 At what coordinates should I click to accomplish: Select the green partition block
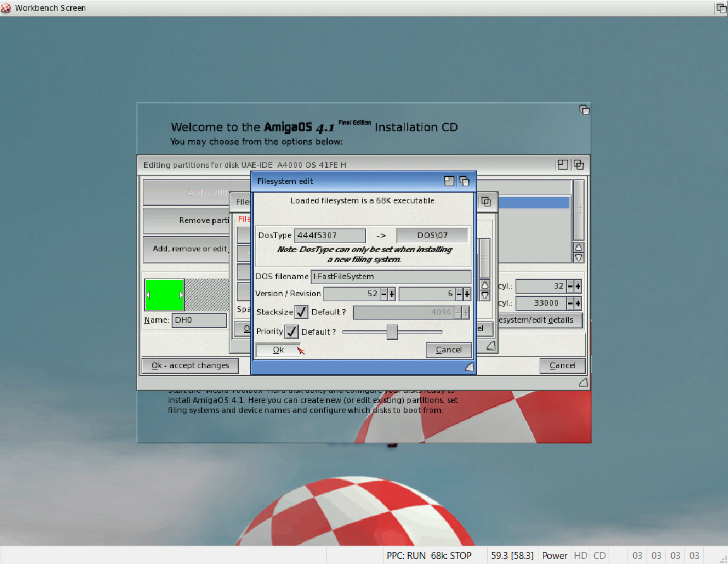[165, 295]
